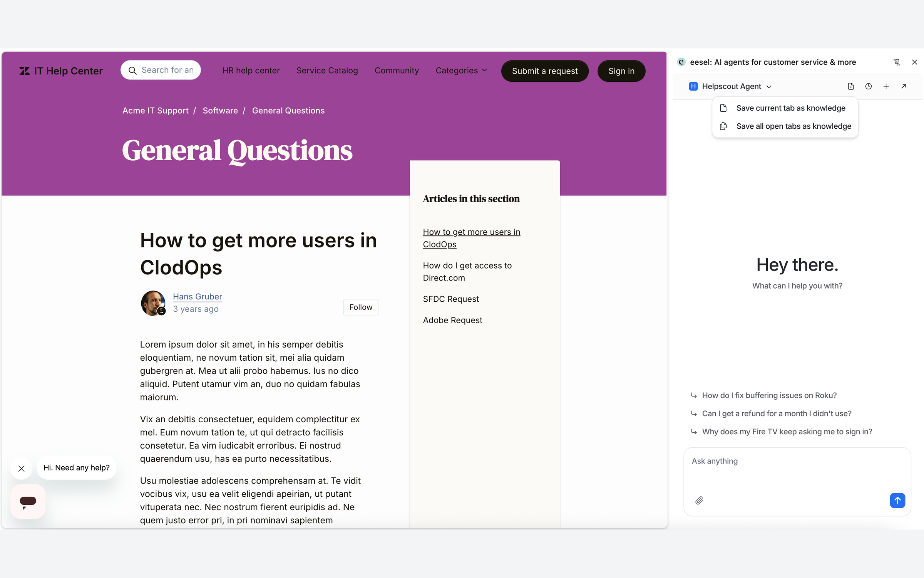Open chat history clock icon
924x578 pixels.
click(869, 86)
